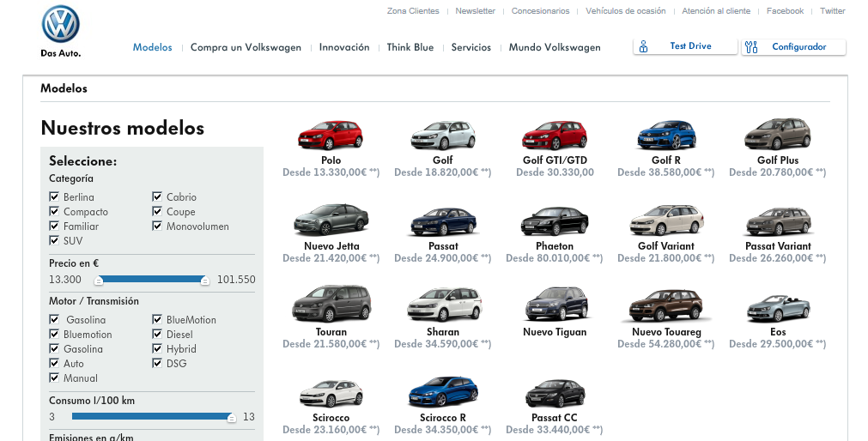This screenshot has height=441, width=868.
Task: Click the maximum price slider handle
Action: 205,281
